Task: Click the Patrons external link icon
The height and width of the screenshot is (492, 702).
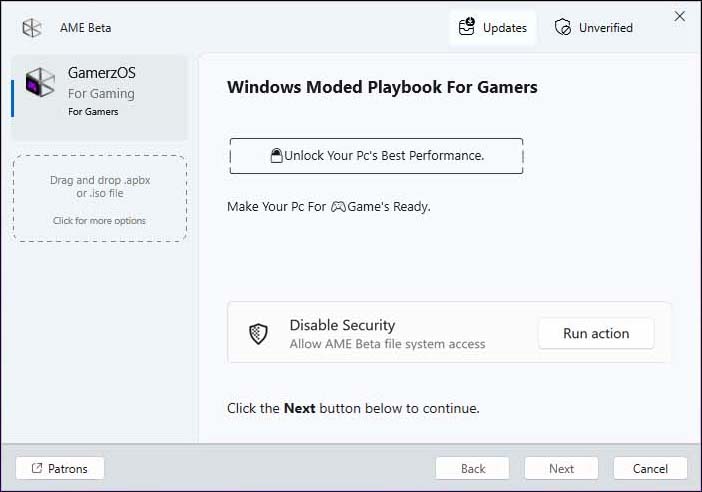Action: click(37, 468)
